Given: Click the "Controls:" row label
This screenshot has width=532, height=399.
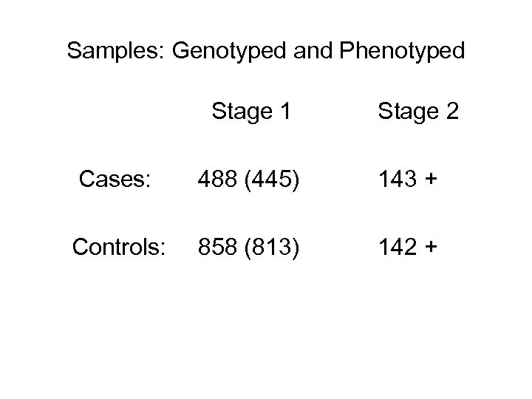Looking at the screenshot, I should [x=117, y=248].
